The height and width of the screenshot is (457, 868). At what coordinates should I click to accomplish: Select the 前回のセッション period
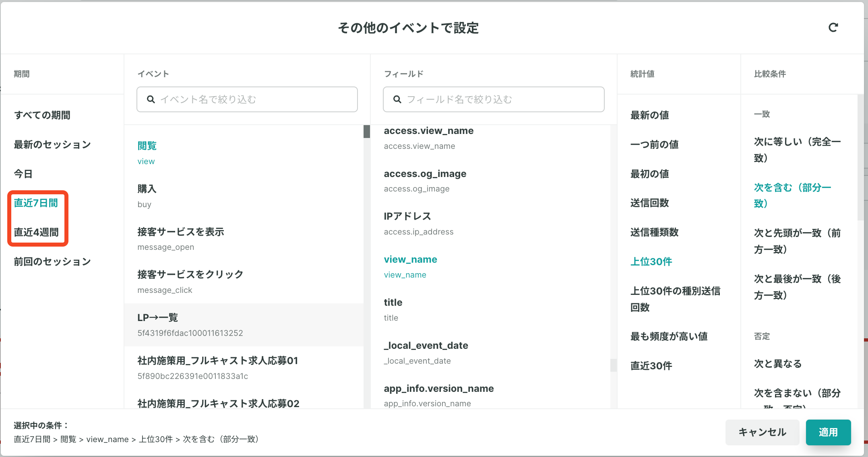(x=52, y=261)
